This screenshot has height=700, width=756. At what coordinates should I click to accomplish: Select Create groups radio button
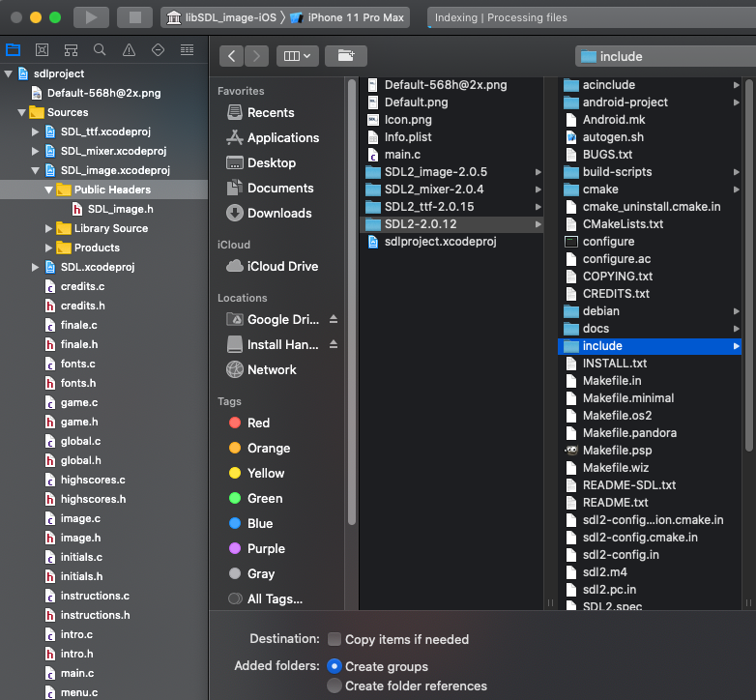click(334, 666)
